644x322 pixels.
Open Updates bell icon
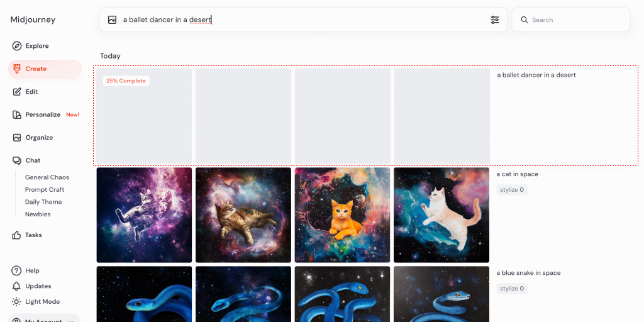[x=16, y=286]
